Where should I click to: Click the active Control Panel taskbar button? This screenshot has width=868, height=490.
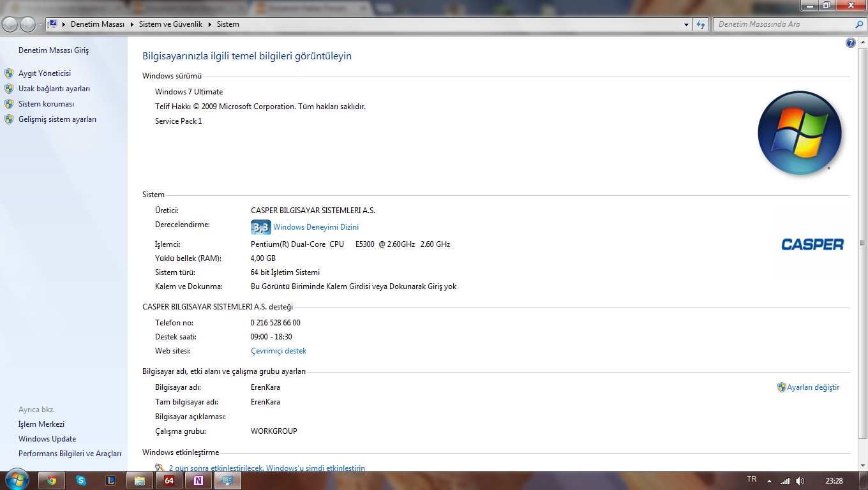coord(228,480)
